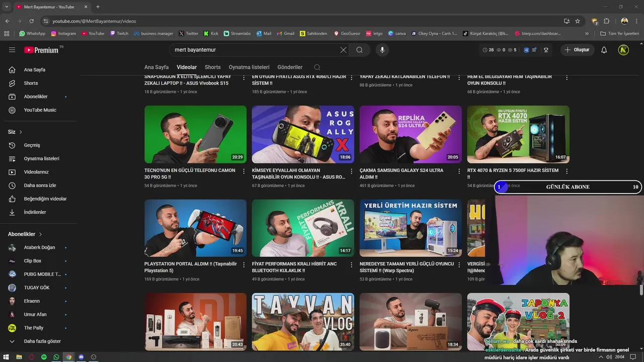
Task: Open the Chrome extensions puzzle icon
Action: pos(606,21)
